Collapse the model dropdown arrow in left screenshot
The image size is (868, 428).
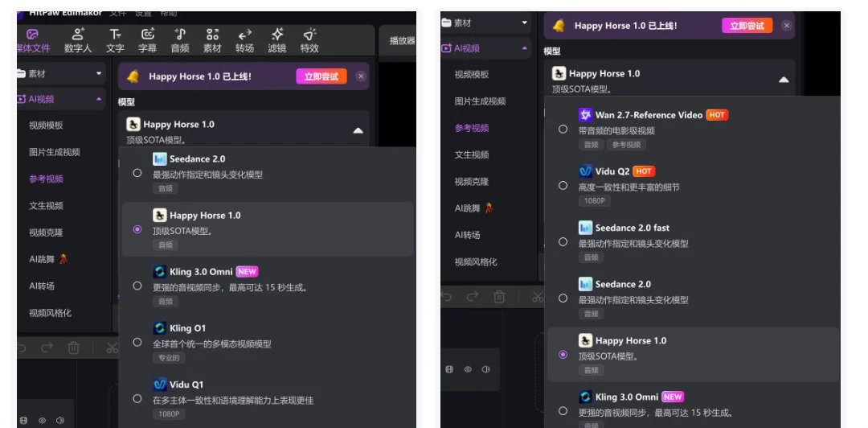click(x=358, y=131)
